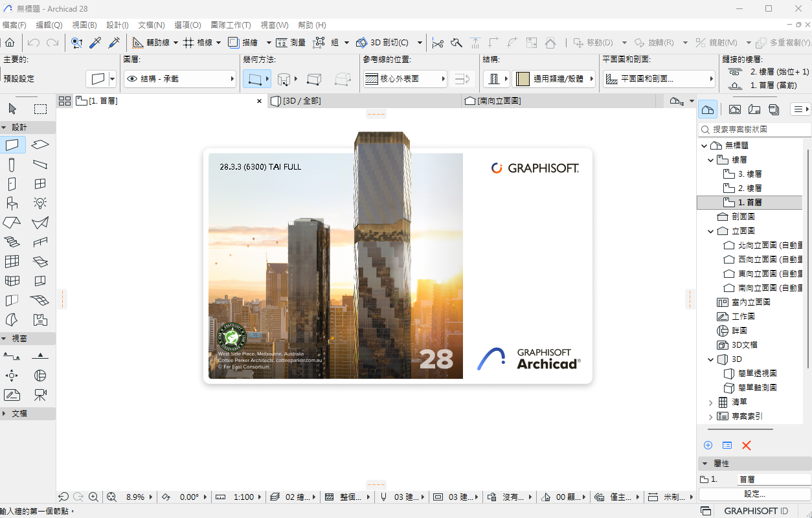Viewport: 812px width, 518px height.
Task: Expand the 清單 item in the navigator
Action: coord(711,402)
